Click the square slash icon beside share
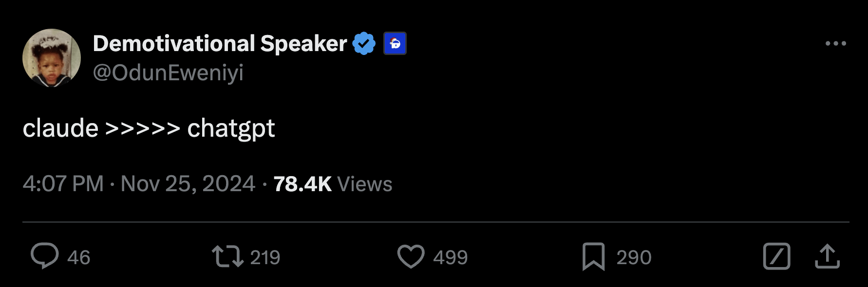868x287 pixels. tap(776, 256)
